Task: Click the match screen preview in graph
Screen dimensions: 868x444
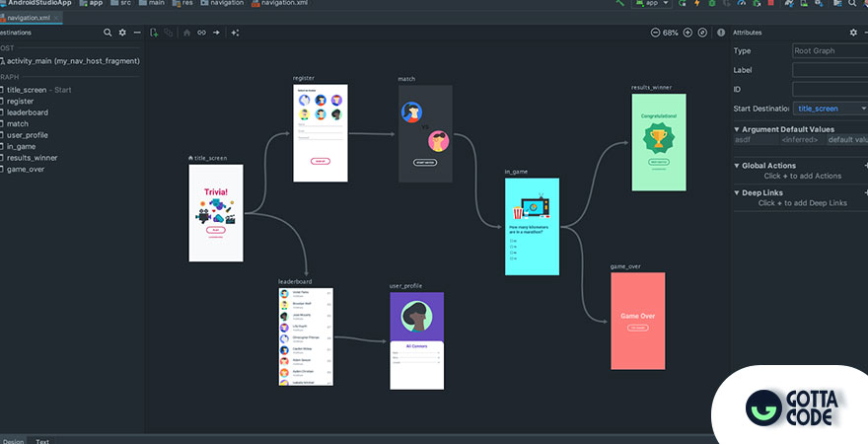Action: click(425, 133)
